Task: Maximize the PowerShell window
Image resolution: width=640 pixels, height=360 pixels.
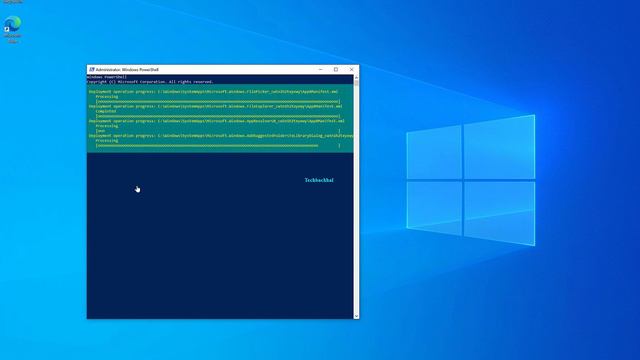Action: pyautogui.click(x=336, y=70)
